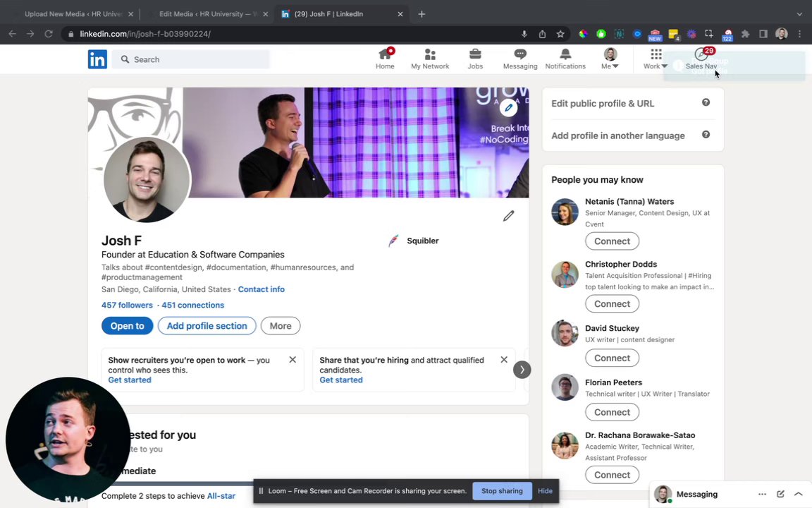Open Add profile in another language
Viewport: 812px width, 508px height.
click(x=617, y=135)
